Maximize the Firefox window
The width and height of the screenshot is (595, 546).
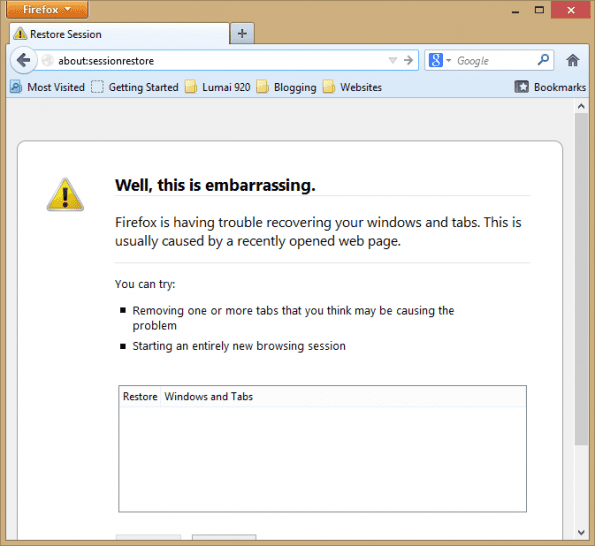pyautogui.click(x=539, y=10)
